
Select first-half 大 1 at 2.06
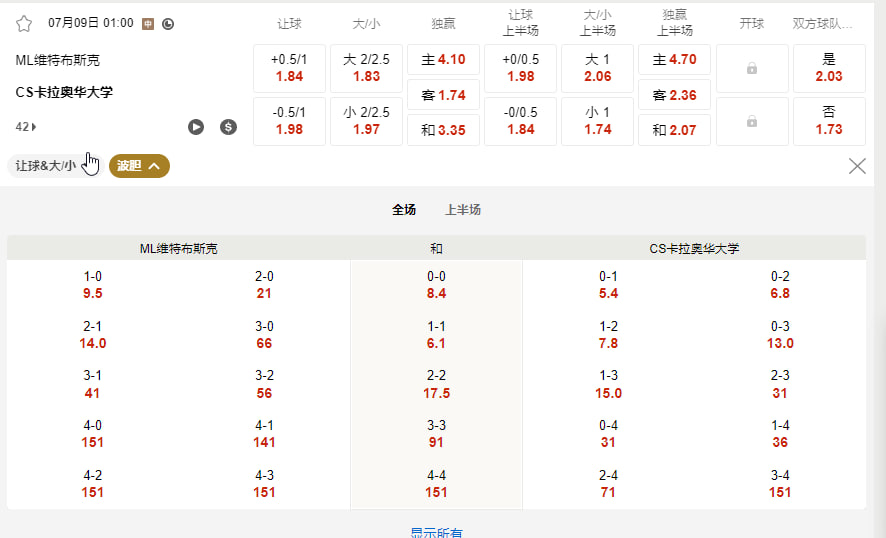597,68
